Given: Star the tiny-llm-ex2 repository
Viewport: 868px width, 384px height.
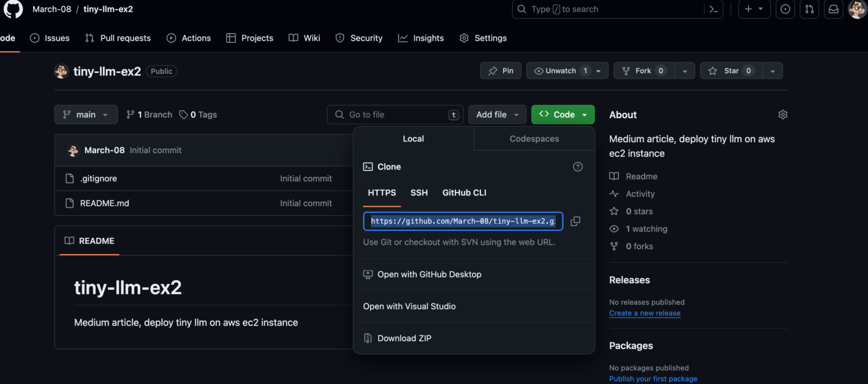Looking at the screenshot, I should [731, 71].
